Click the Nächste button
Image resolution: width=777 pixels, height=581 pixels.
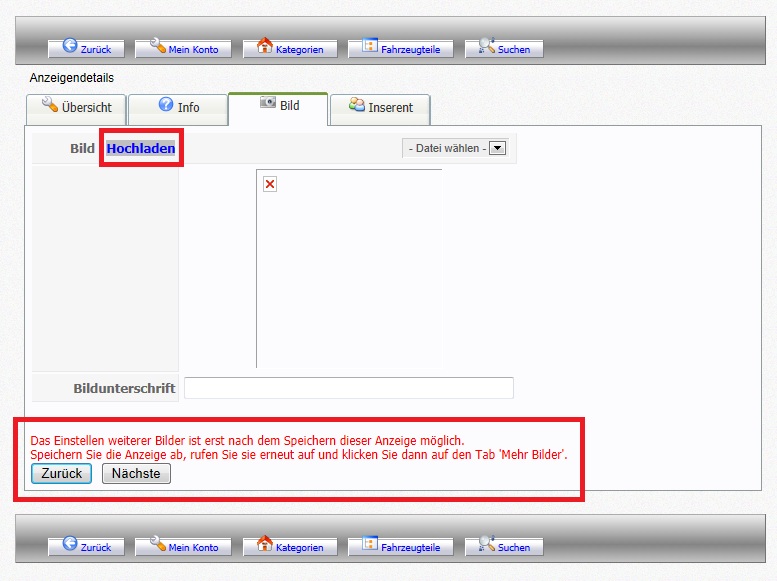[136, 473]
